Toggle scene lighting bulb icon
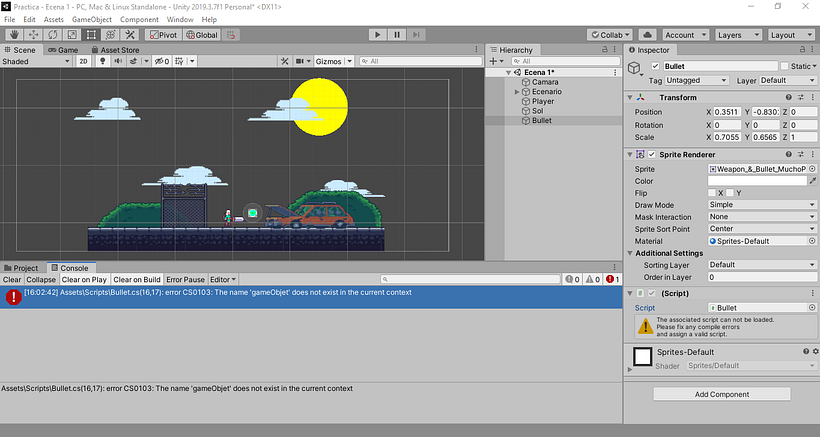This screenshot has height=437, width=820. coord(102,61)
